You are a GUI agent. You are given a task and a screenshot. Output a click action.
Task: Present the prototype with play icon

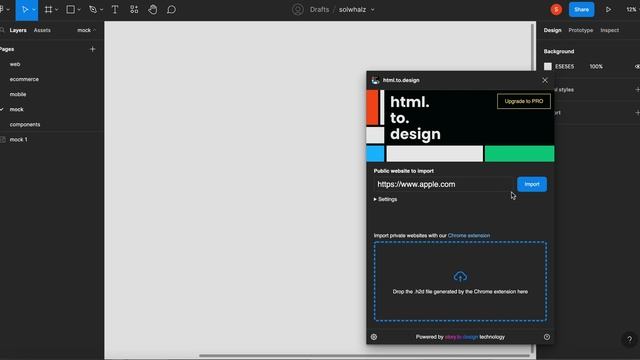tap(608, 9)
